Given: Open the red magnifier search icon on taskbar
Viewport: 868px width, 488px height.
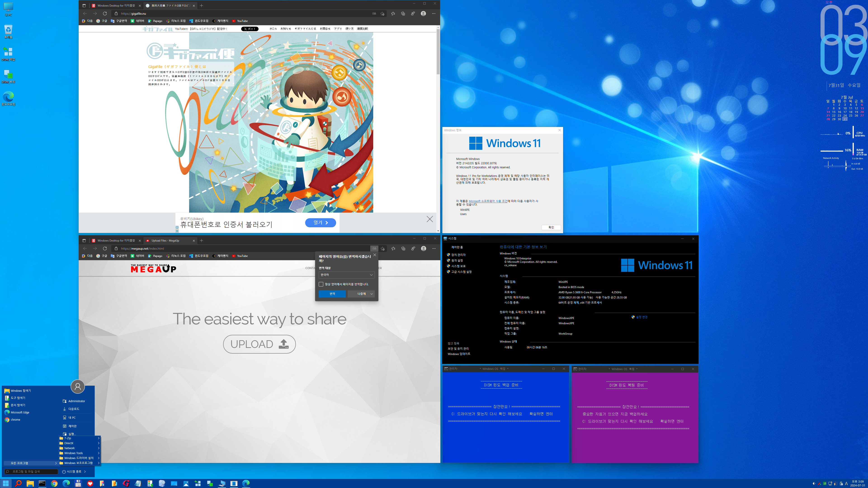Looking at the screenshot, I should pyautogui.click(x=18, y=483).
